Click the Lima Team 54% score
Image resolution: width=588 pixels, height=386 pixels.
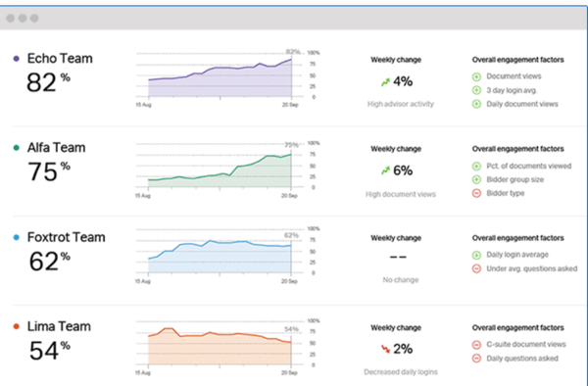click(50, 351)
